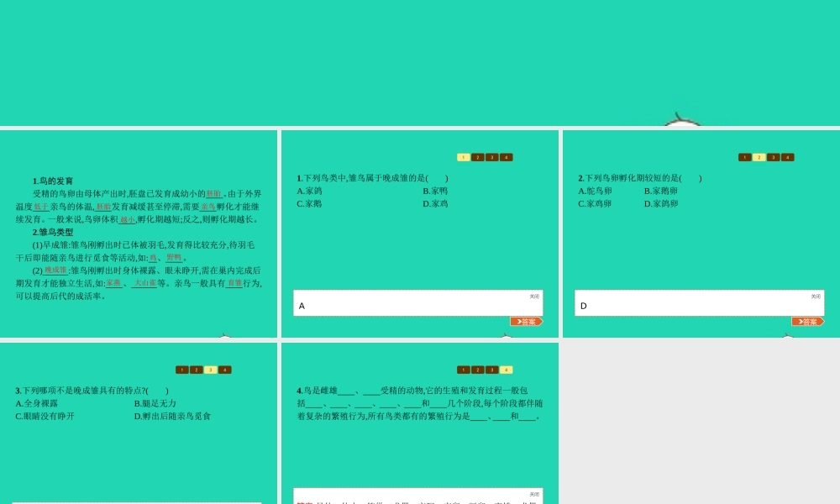Click number 1 button on question 3 slide
The width and height of the screenshot is (840, 504).
(x=182, y=370)
